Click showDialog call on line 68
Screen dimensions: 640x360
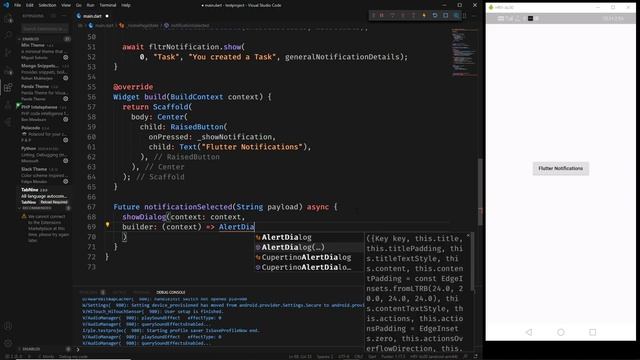144,217
